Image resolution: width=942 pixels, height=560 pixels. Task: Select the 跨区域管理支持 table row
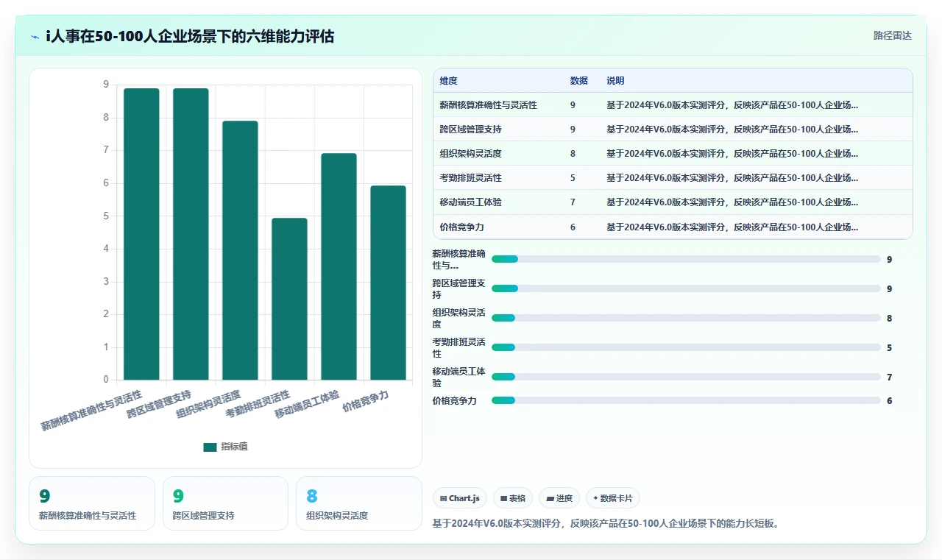[x=673, y=130]
